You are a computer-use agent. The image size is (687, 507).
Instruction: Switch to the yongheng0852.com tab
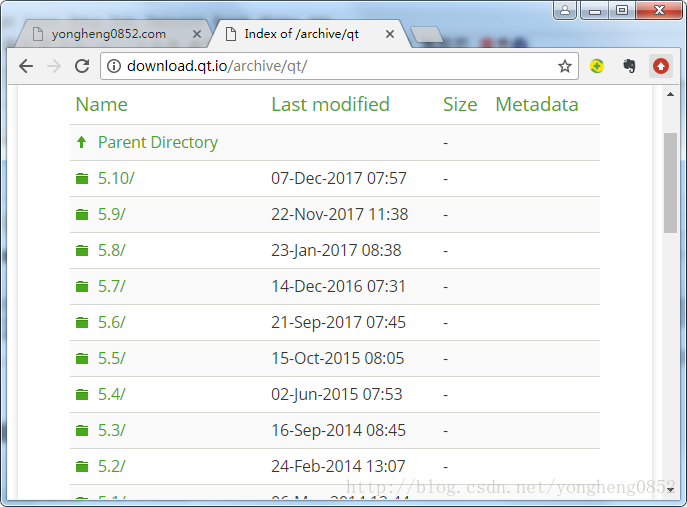[x=109, y=34]
